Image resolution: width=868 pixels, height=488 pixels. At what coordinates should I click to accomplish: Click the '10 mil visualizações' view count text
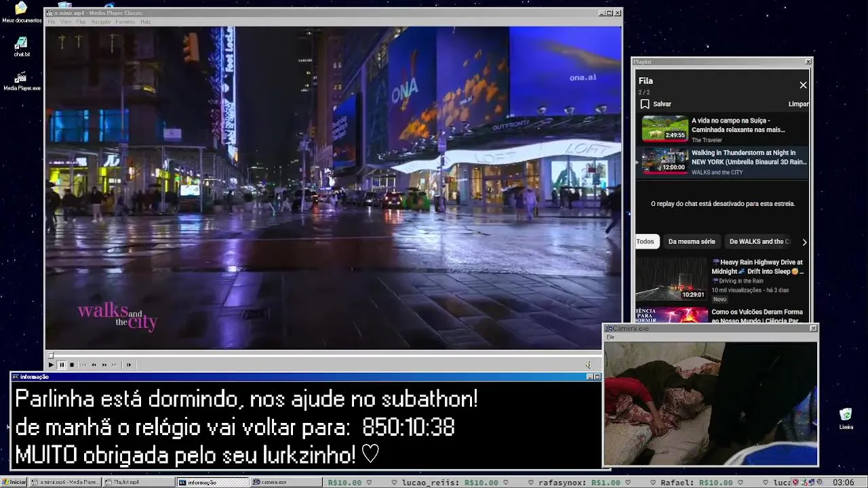736,290
